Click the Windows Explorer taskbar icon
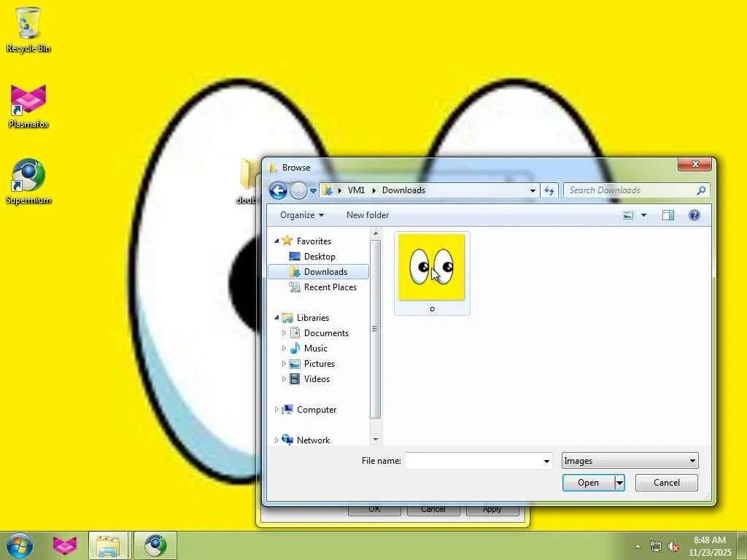This screenshot has height=560, width=747. point(108,545)
